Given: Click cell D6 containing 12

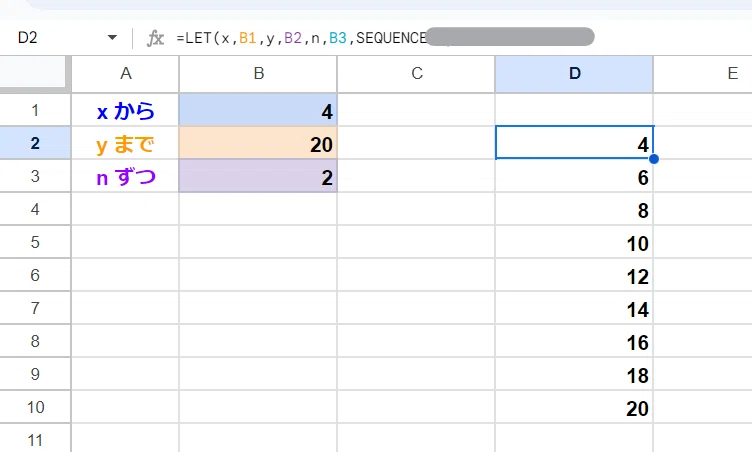Looking at the screenshot, I should (x=574, y=275).
